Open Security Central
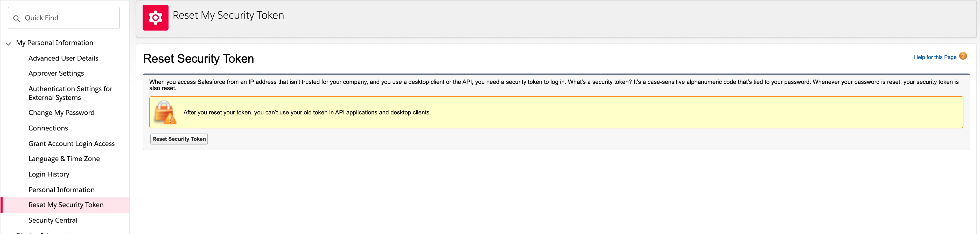The width and height of the screenshot is (980, 234). click(x=53, y=220)
